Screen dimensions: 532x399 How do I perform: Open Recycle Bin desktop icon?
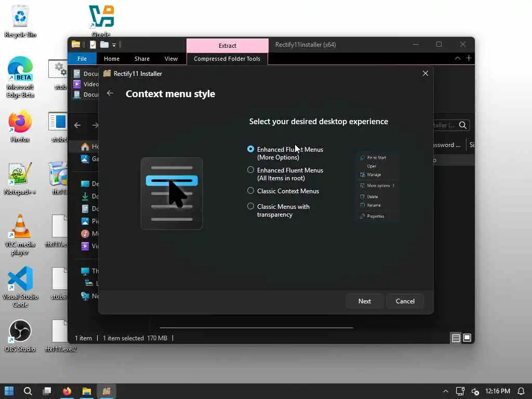click(20, 21)
